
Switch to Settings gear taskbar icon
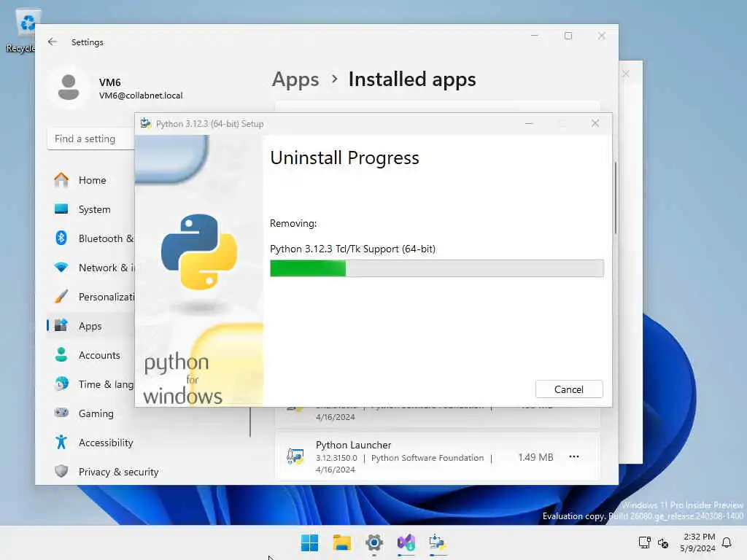(374, 542)
